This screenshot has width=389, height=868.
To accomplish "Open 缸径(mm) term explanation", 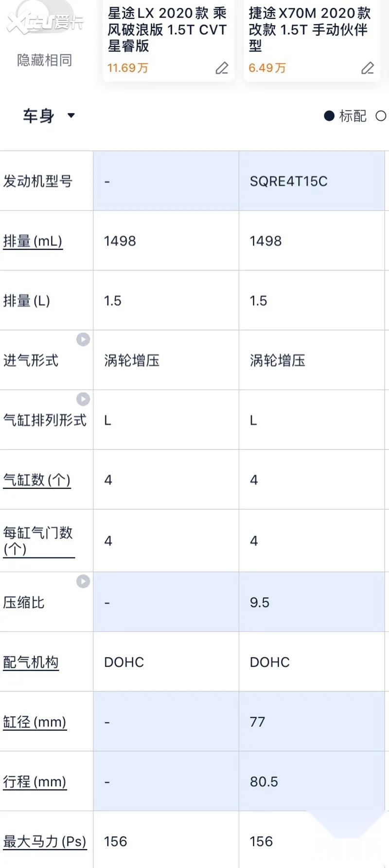I will tap(35, 722).
